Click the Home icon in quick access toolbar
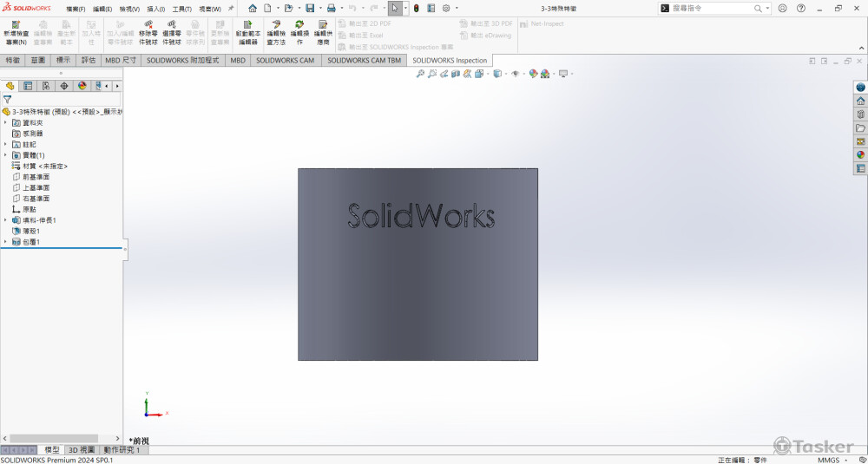The width and height of the screenshot is (868, 464). coord(253,8)
